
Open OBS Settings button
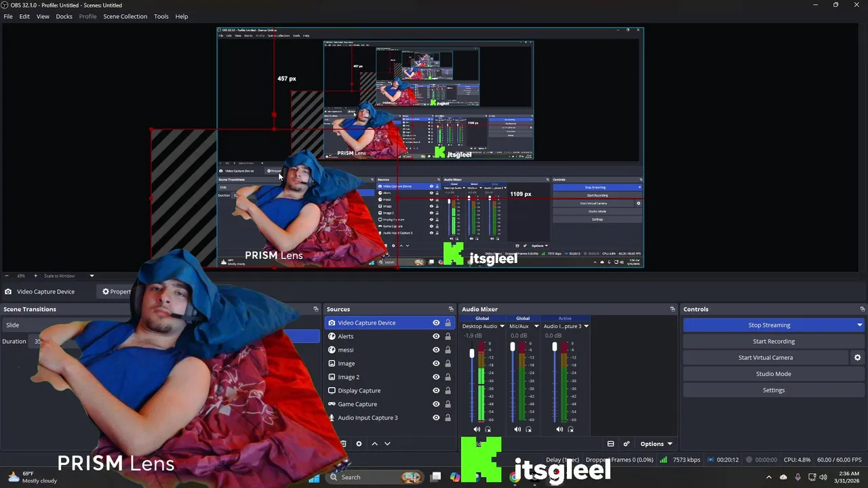tap(774, 390)
